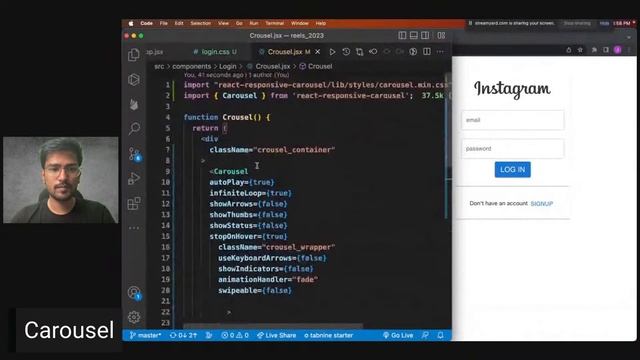Click the hexagon extension icon below Explorer
This screenshot has width=640, height=360.
(x=134, y=79)
